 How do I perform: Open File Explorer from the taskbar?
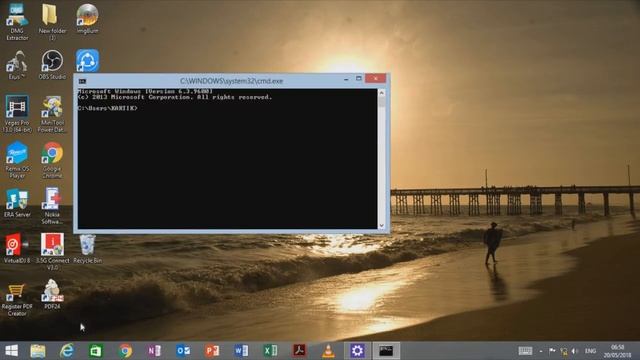coord(38,351)
